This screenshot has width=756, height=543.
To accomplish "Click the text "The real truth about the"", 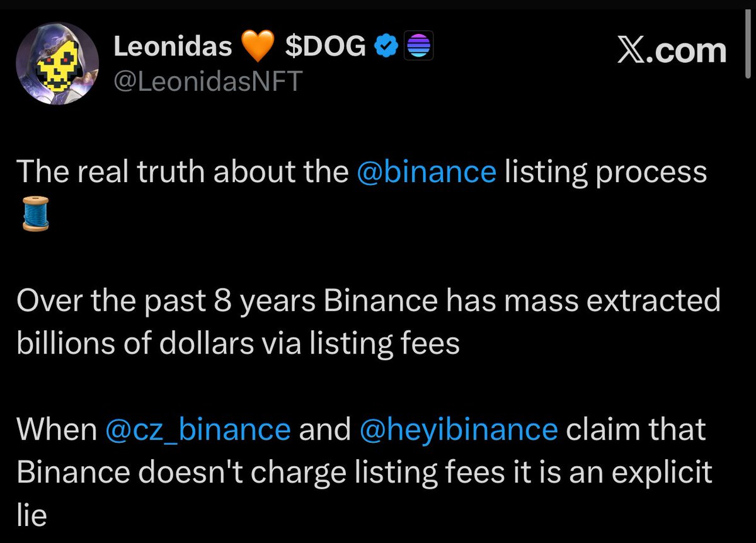I will click(183, 173).
